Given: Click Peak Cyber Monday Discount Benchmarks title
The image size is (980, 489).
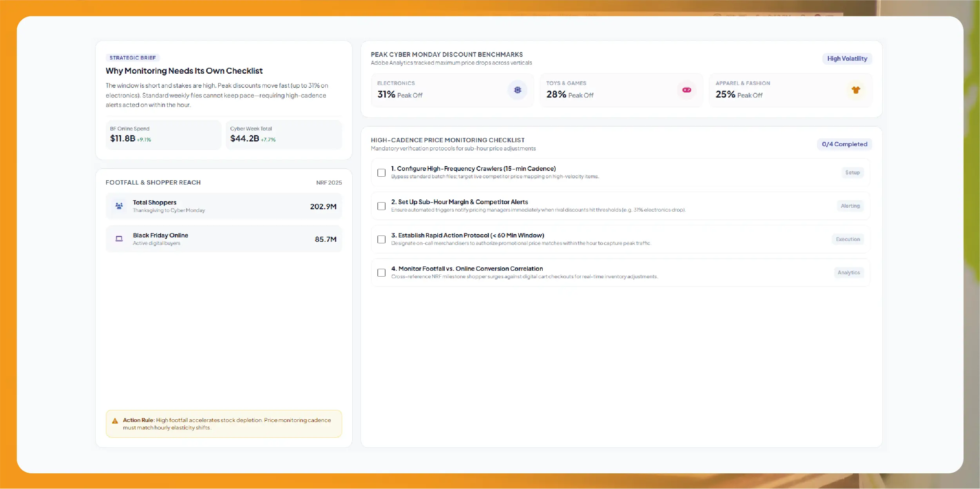Looking at the screenshot, I should (x=447, y=54).
